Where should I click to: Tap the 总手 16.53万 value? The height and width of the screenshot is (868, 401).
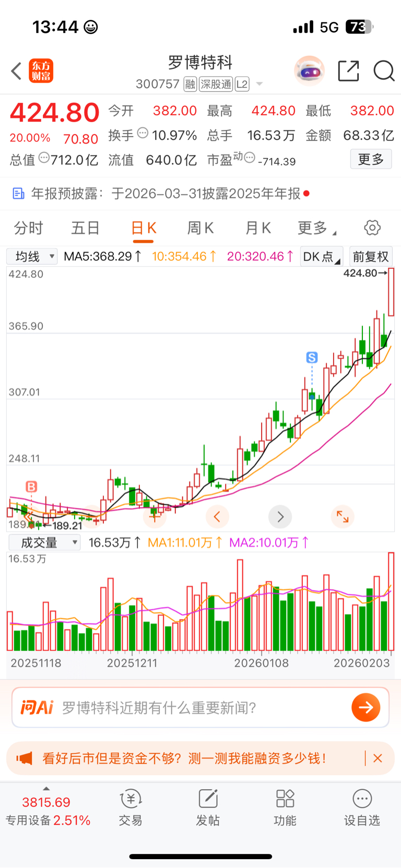coord(271,136)
